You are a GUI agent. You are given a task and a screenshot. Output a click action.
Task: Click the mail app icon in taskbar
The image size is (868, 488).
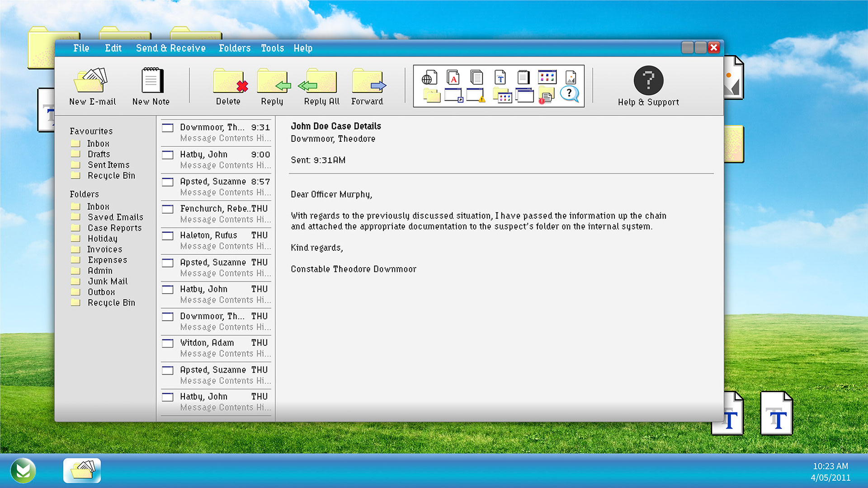pos(82,470)
